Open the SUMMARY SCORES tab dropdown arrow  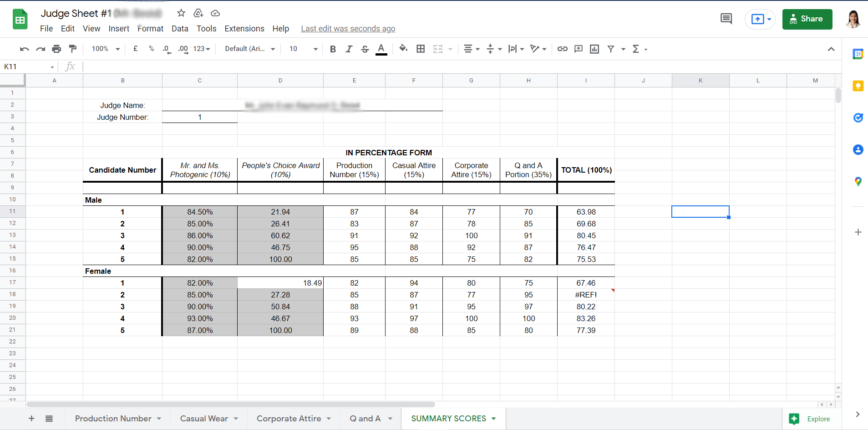click(x=494, y=419)
